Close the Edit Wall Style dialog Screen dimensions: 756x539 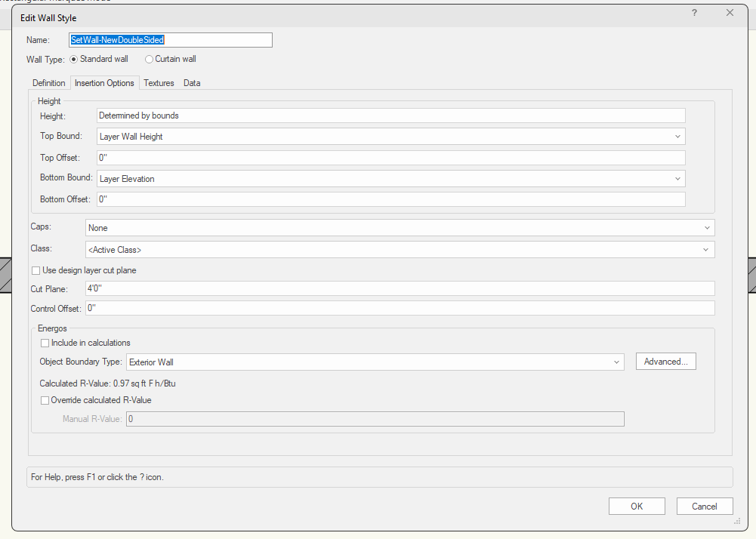(x=730, y=13)
